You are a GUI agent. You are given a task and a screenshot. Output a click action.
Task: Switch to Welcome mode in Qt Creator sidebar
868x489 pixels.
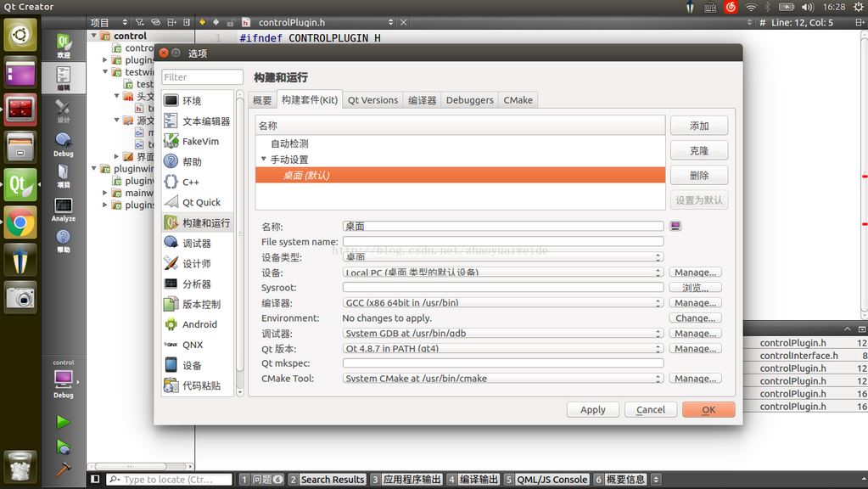pyautogui.click(x=64, y=45)
